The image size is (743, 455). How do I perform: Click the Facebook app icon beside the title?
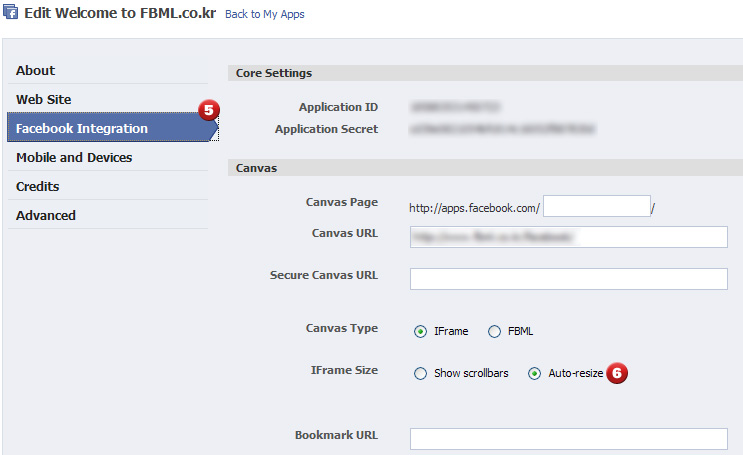pyautogui.click(x=10, y=11)
